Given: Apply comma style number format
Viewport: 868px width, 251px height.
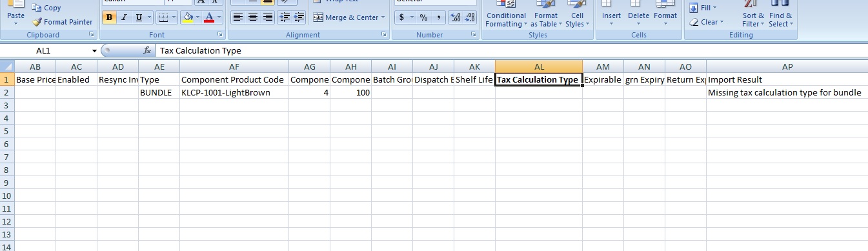Looking at the screenshot, I should pyautogui.click(x=439, y=17).
